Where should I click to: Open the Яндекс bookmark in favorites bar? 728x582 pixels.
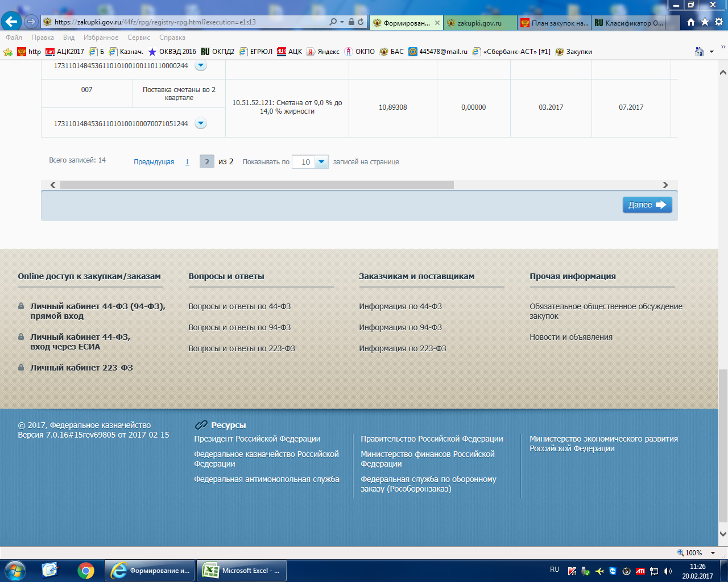323,52
